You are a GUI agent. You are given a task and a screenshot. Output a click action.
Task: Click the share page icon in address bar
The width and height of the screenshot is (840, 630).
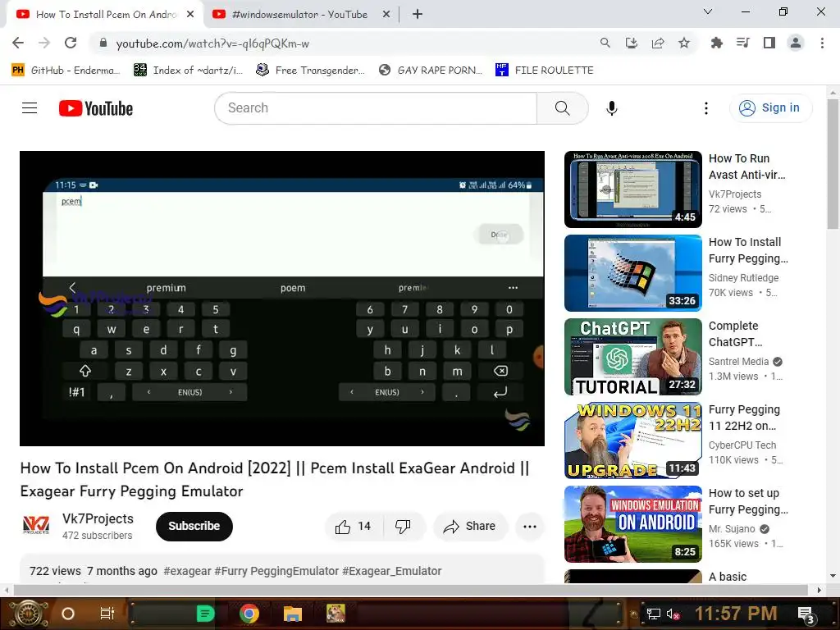(658, 43)
